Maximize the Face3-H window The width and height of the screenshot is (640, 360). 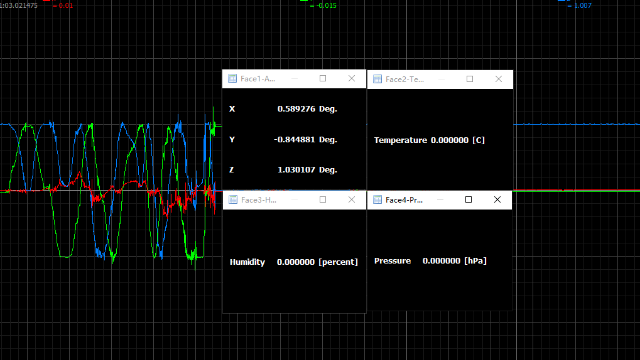point(323,200)
